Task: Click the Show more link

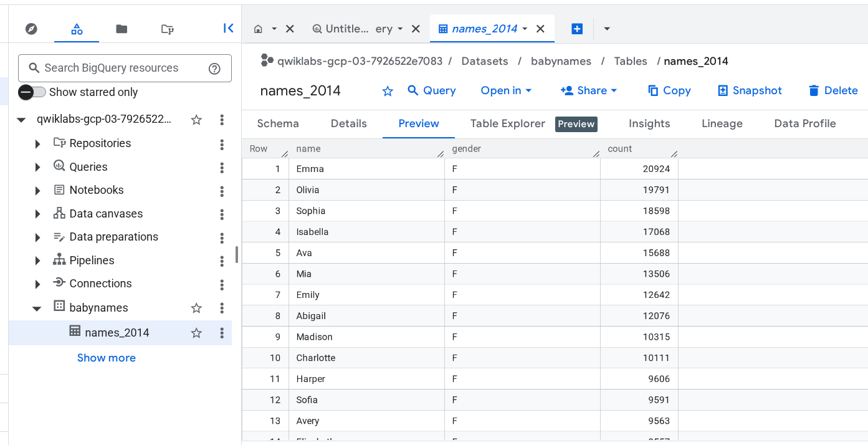Action: (107, 357)
